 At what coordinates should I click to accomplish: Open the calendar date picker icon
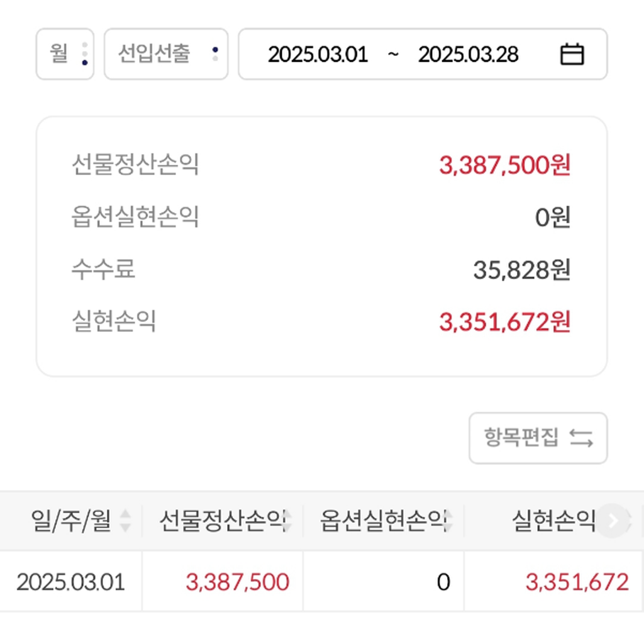click(x=572, y=55)
